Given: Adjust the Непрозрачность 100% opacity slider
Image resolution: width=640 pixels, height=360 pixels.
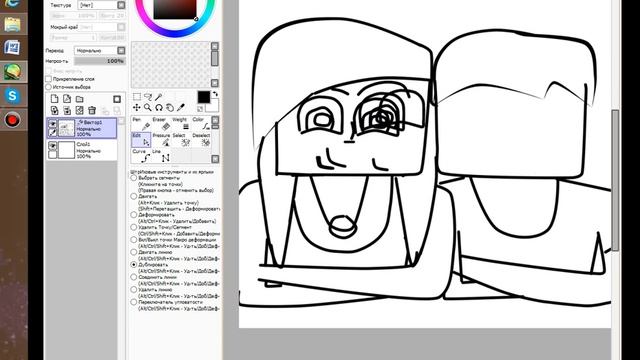Looking at the screenshot, I should click(x=100, y=61).
